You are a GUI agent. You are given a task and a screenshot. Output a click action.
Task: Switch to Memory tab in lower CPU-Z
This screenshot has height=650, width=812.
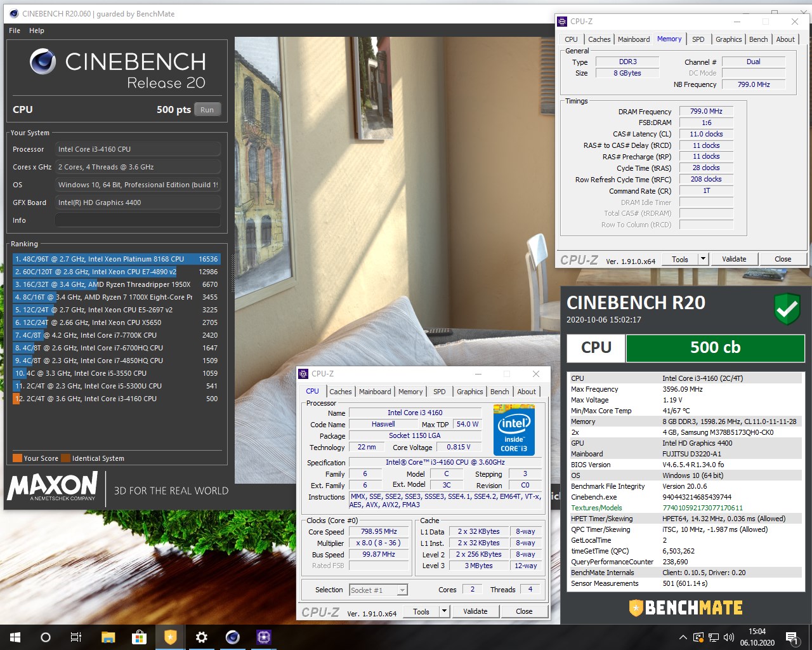pos(410,392)
